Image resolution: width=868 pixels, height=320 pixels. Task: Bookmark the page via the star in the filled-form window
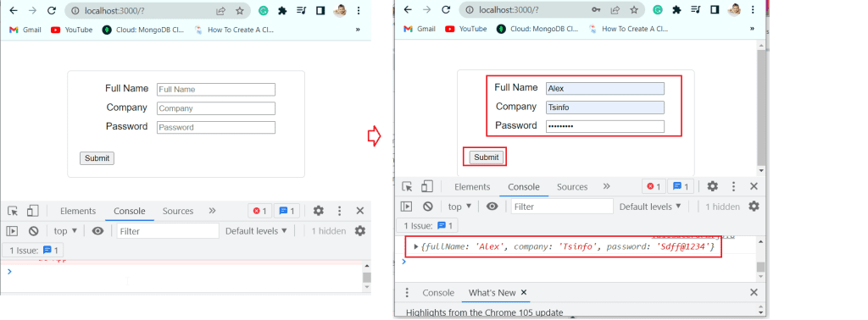633,10
